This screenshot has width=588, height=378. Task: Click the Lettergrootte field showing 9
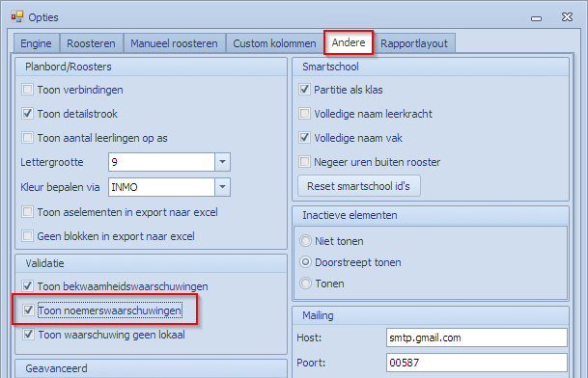(161, 162)
